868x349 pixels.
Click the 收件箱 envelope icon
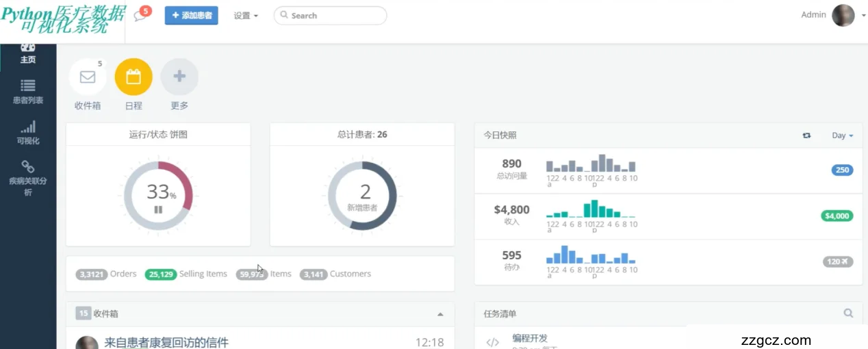click(88, 77)
